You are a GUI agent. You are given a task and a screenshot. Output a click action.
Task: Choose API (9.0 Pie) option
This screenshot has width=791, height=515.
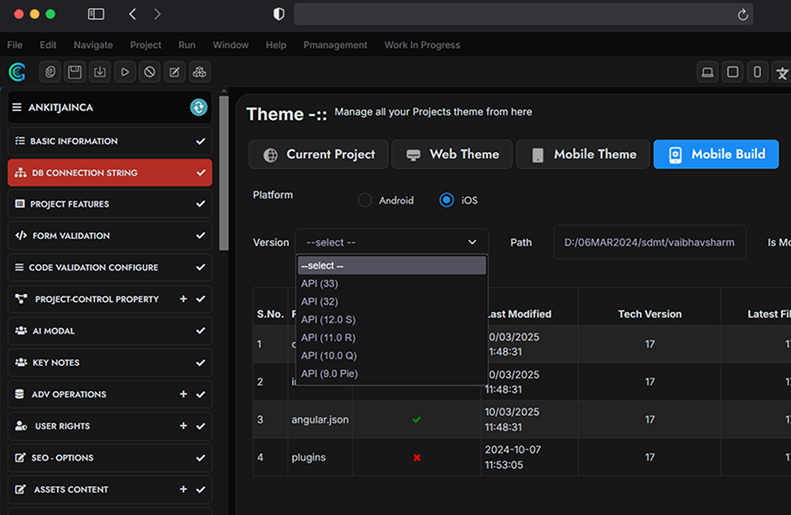tap(391, 374)
